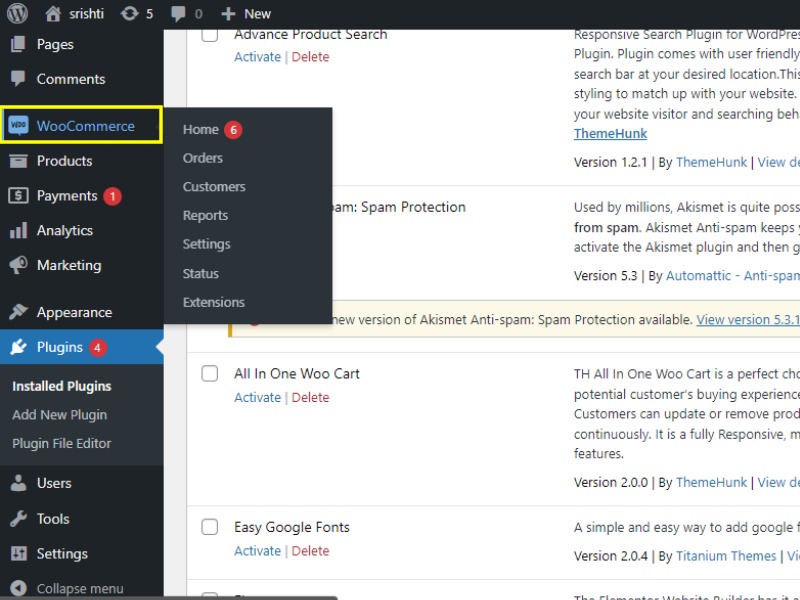The image size is (800, 600).
Task: Open the 'Comments' sidebar label
Action: (71, 79)
